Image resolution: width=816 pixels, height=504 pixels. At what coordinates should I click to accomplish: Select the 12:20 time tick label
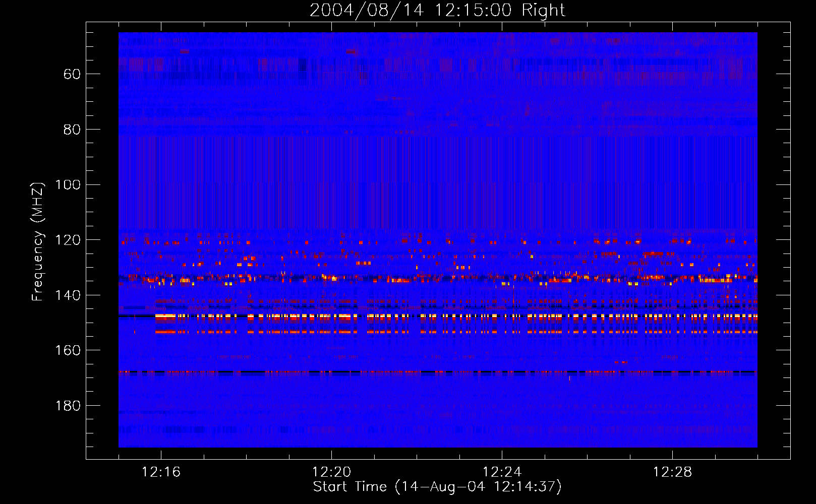pyautogui.click(x=331, y=472)
